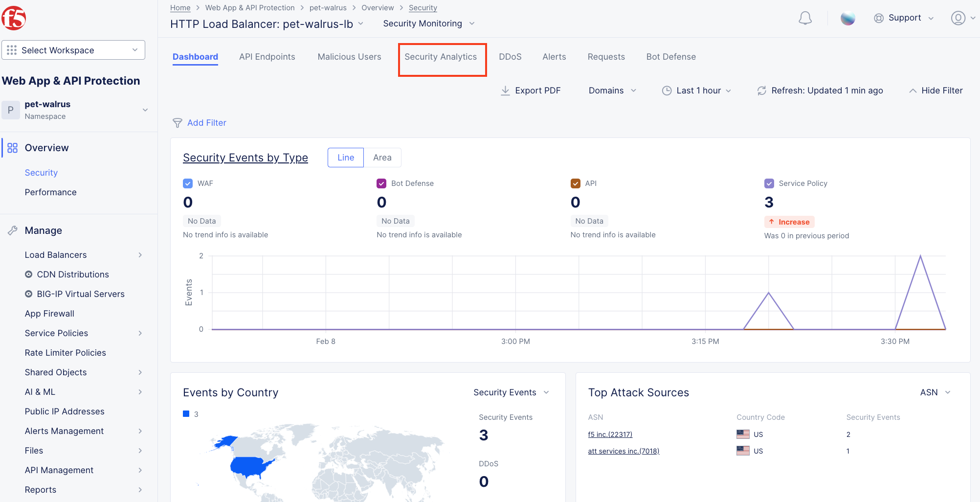
Task: Click the Overview grid icon
Action: pyautogui.click(x=12, y=148)
